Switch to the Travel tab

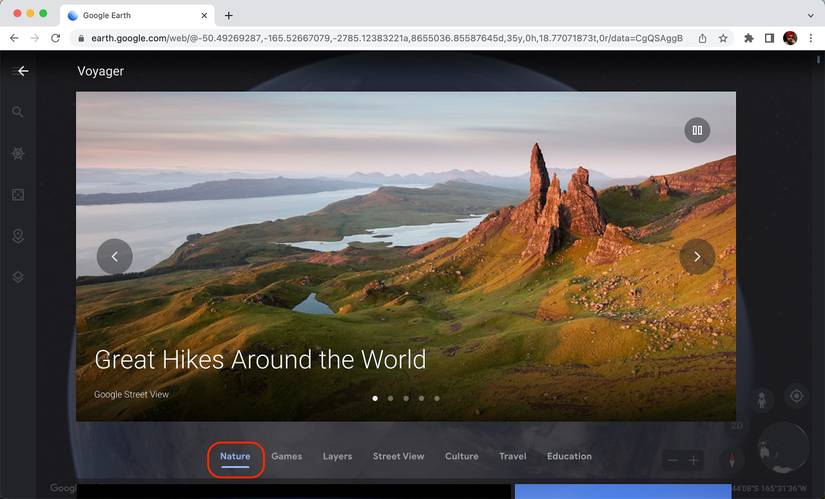coord(512,456)
